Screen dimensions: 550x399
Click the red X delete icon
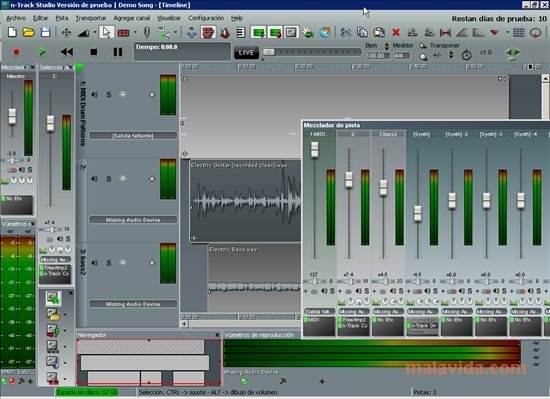click(396, 33)
